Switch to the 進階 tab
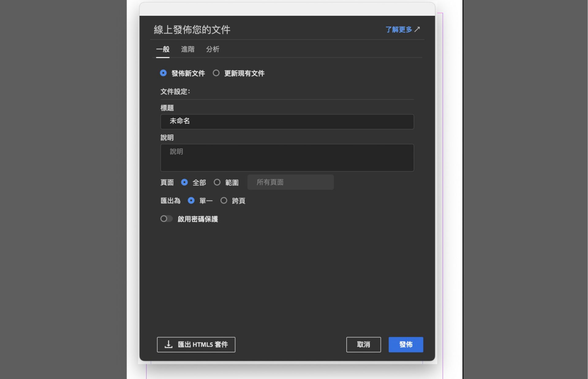The width and height of the screenshot is (588, 379). coord(187,49)
